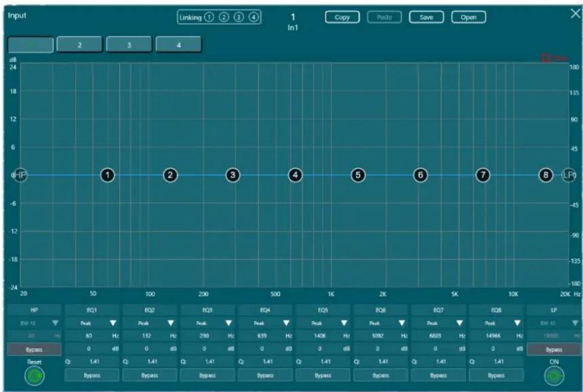Toggle the red phase checkbox above graph
Screen dimensions: 583x392
point(545,58)
